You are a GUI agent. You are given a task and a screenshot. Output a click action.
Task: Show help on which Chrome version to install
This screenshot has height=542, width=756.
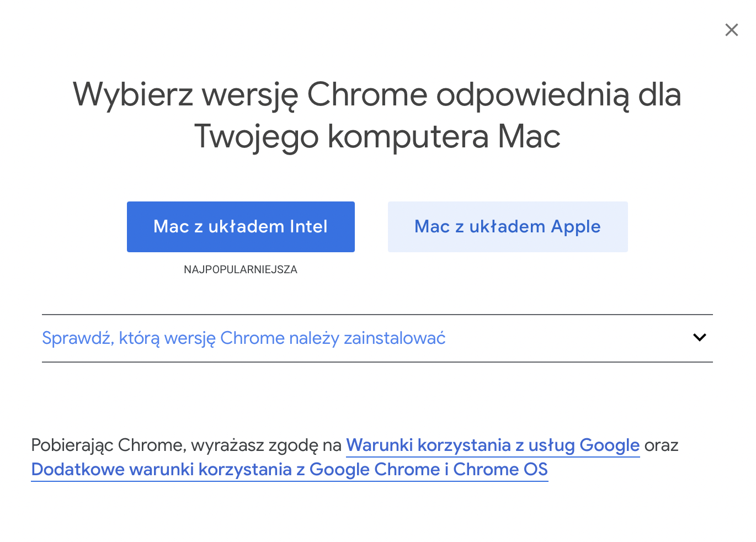[x=377, y=338]
